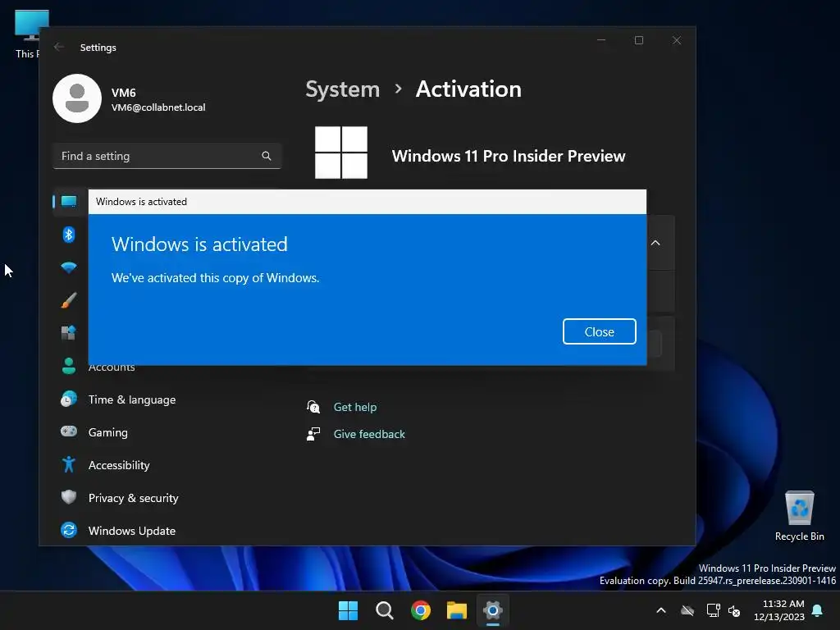Select the Recycle Bin desktop icon

click(x=799, y=515)
